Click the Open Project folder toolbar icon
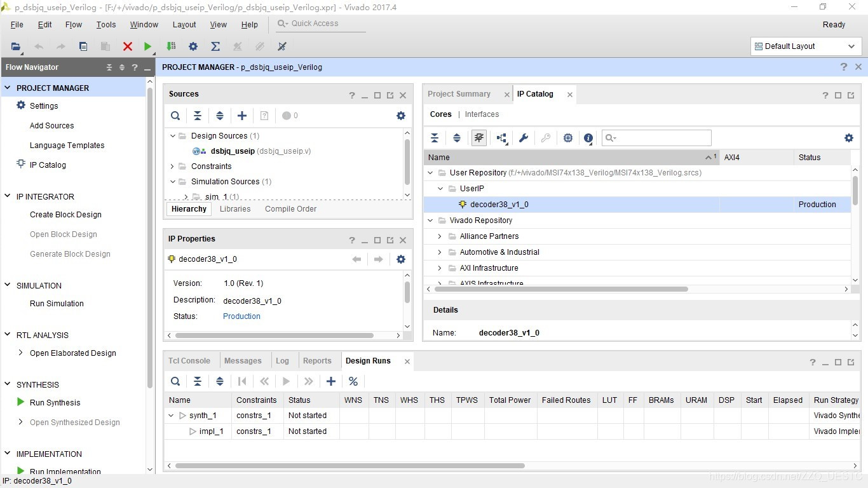 [x=16, y=46]
